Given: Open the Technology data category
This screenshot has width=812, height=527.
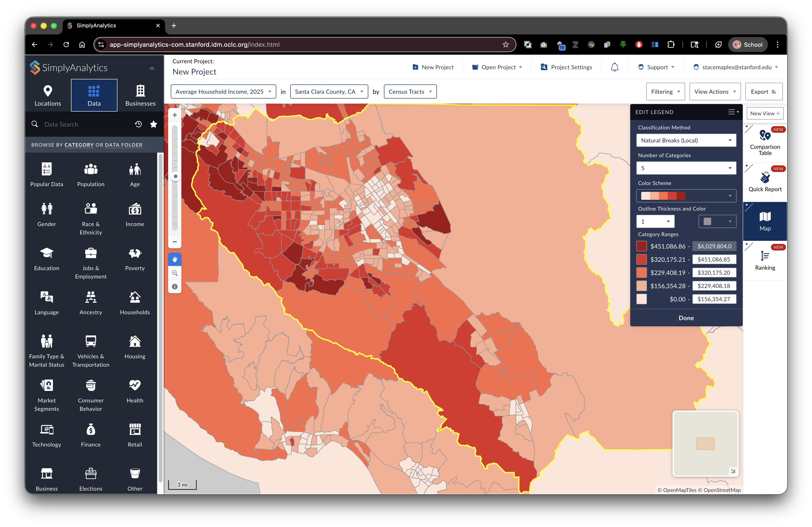Looking at the screenshot, I should point(47,435).
